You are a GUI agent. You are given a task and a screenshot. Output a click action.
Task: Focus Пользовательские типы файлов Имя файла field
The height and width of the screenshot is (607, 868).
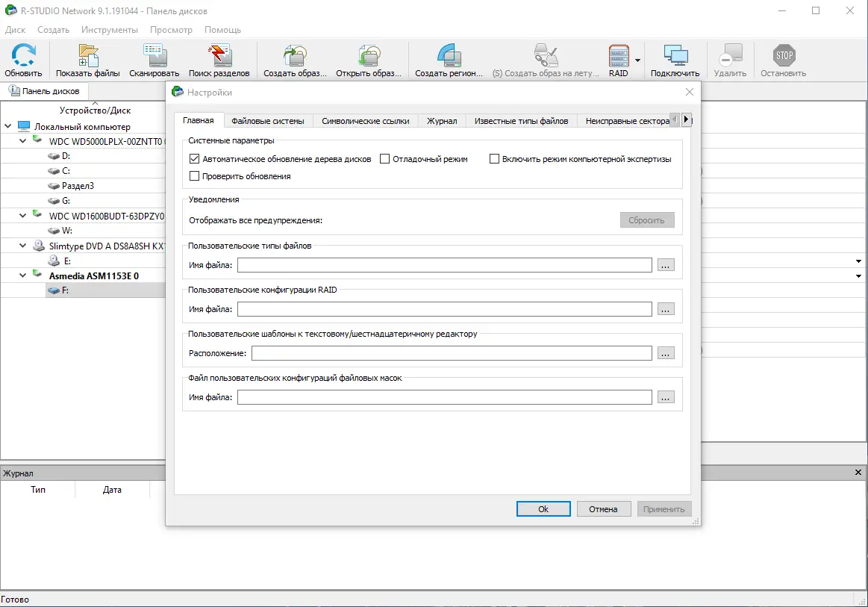(445, 265)
